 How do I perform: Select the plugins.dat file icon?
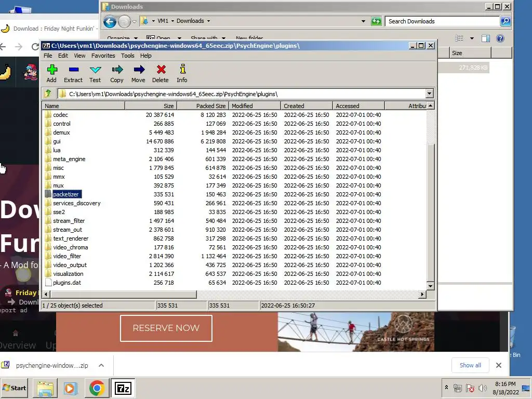(48, 282)
